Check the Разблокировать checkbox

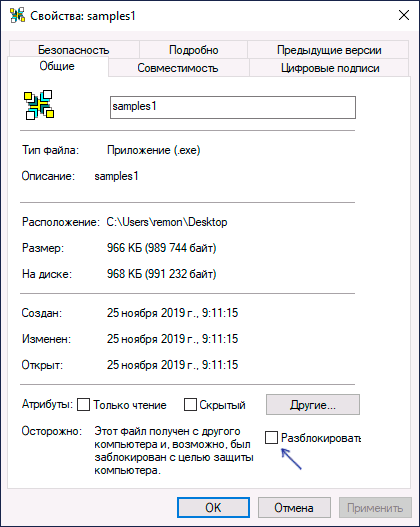point(271,438)
